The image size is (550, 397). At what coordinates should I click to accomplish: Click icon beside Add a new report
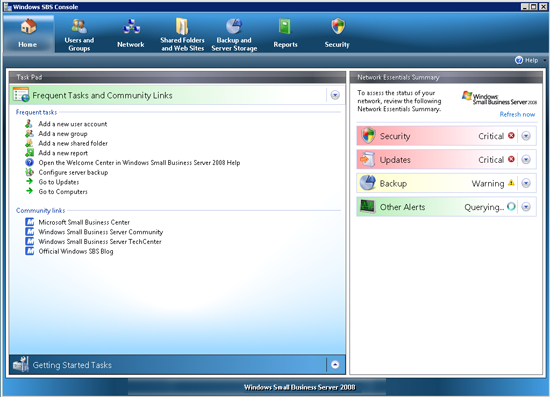29,153
